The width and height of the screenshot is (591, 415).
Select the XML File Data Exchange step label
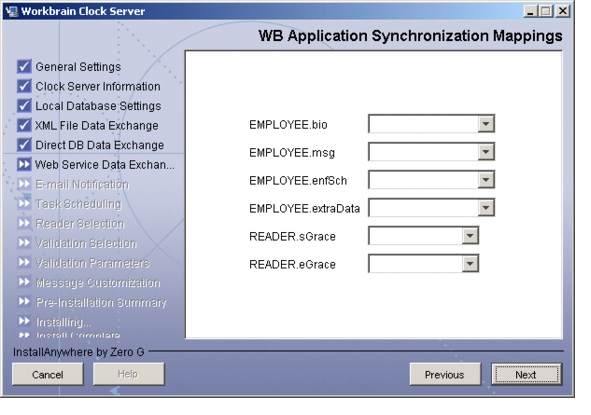97,126
